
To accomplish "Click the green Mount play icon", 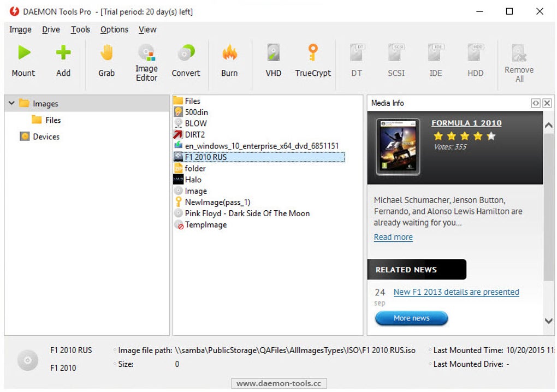I will (24, 52).
